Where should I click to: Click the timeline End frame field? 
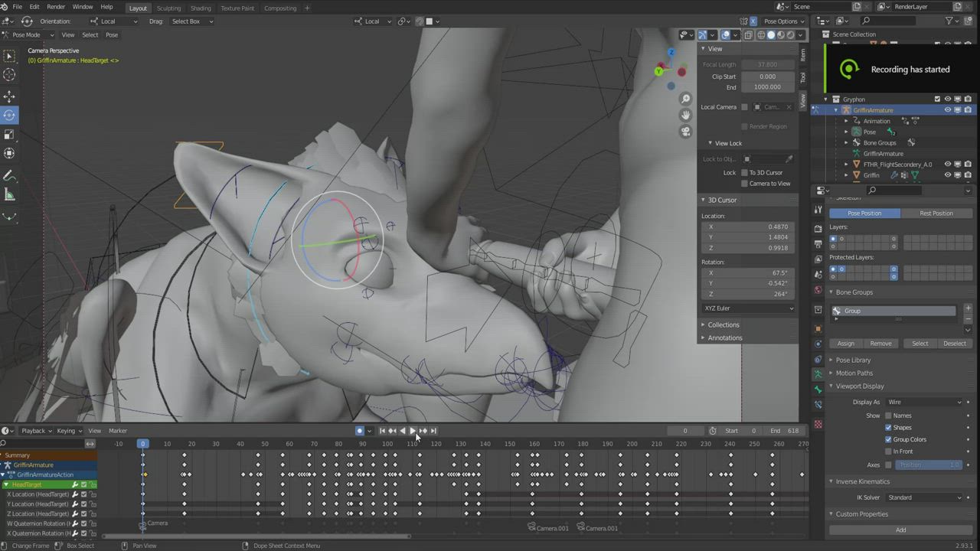click(x=785, y=431)
